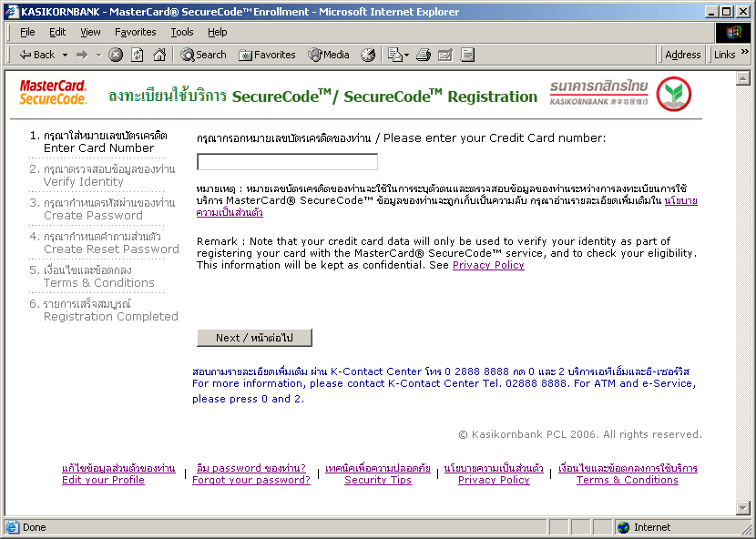Click the ธนาคารกสิกรไทย Kasikornbank wordmark

pos(598,93)
